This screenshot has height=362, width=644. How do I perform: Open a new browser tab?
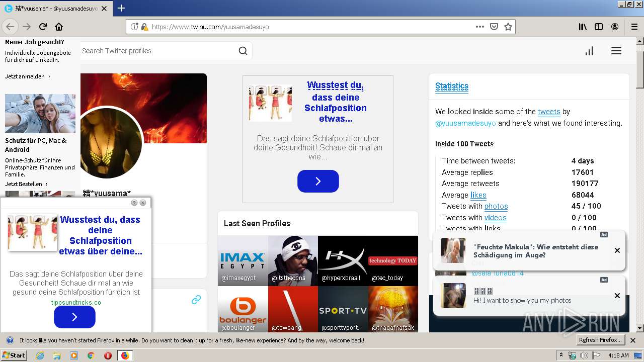tap(121, 8)
